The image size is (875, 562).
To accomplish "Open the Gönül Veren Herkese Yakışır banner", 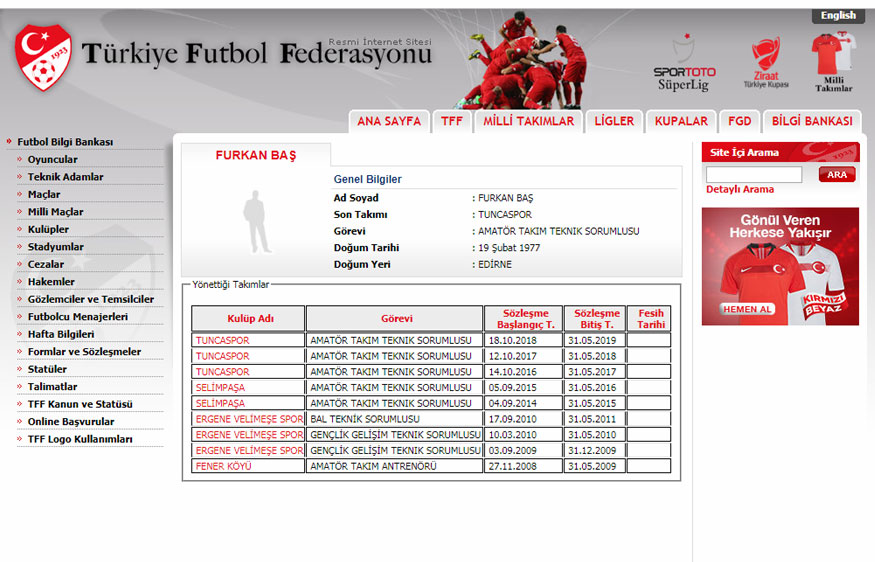I will click(780, 266).
